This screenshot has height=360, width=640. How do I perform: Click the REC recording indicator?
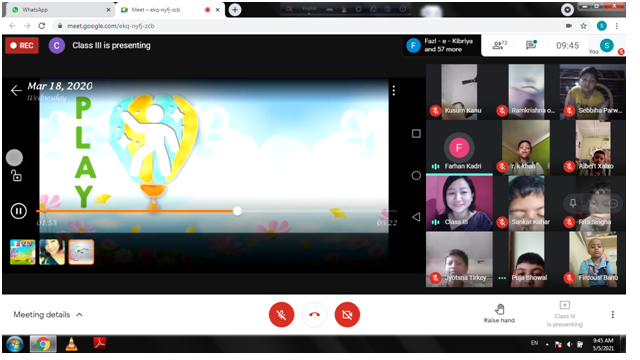pos(22,45)
